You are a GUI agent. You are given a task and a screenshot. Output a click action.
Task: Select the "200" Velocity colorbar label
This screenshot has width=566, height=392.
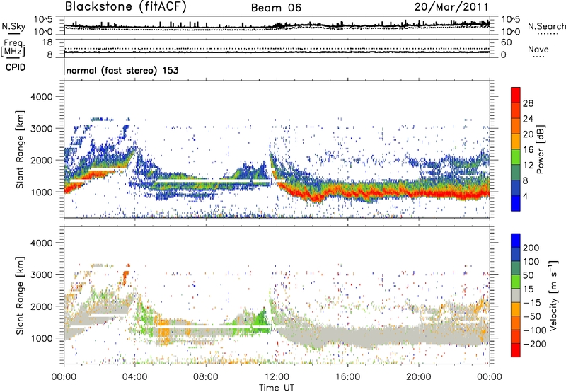pyautogui.click(x=531, y=248)
